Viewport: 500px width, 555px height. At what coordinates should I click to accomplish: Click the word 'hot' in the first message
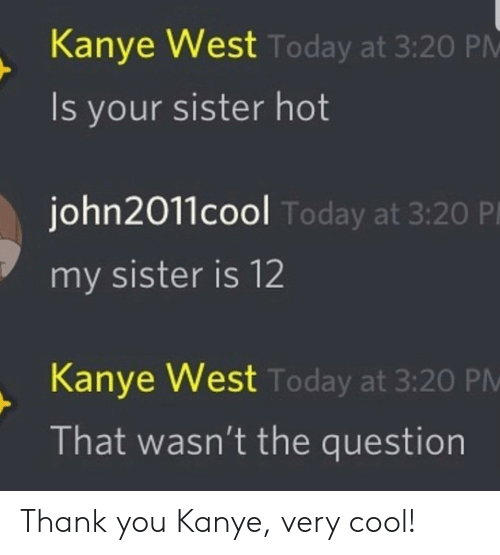tap(302, 107)
